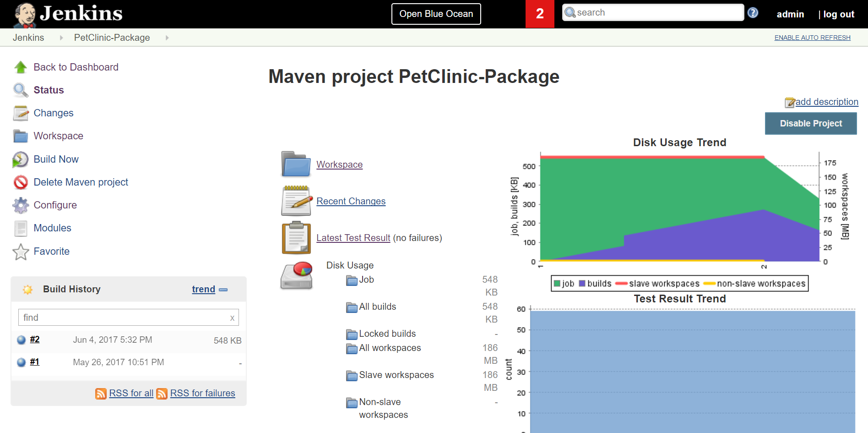The image size is (868, 433).
Task: Click the Configure gear icon
Action: (21, 205)
